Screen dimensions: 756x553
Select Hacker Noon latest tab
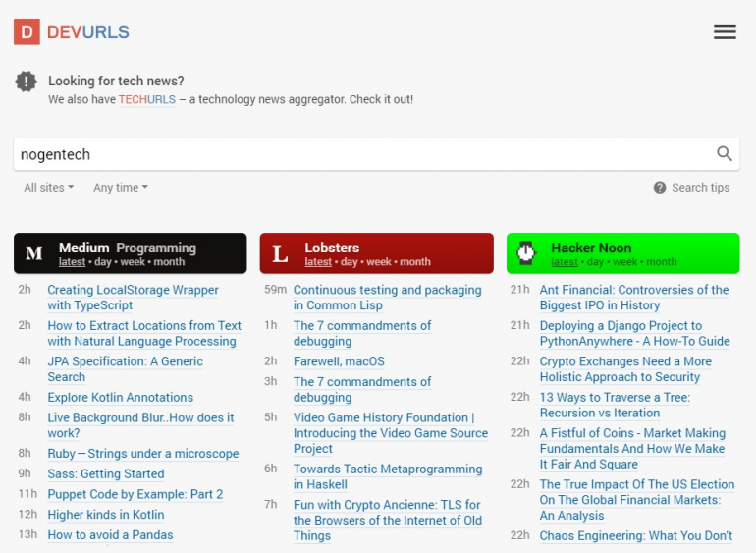point(565,262)
